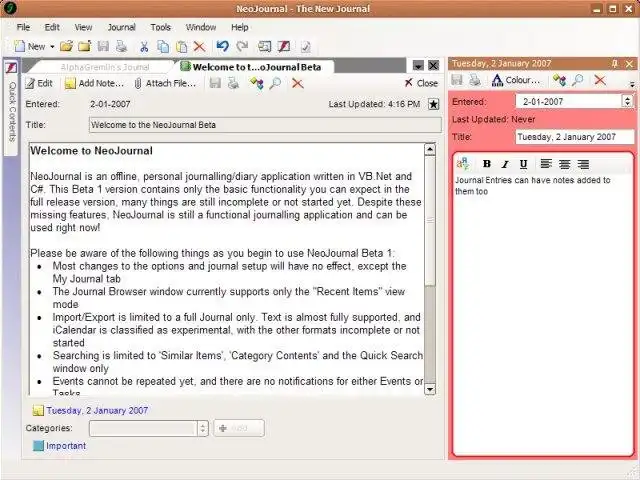Click the Edit entry button
Viewport: 640px width, 480px height.
click(39, 83)
